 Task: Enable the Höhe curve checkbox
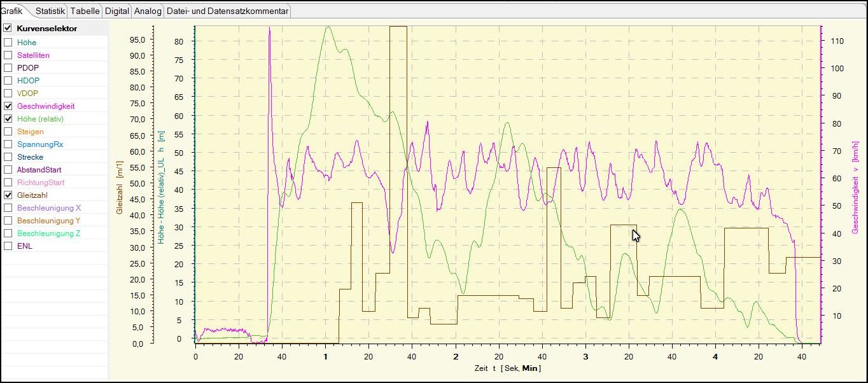coord(8,43)
